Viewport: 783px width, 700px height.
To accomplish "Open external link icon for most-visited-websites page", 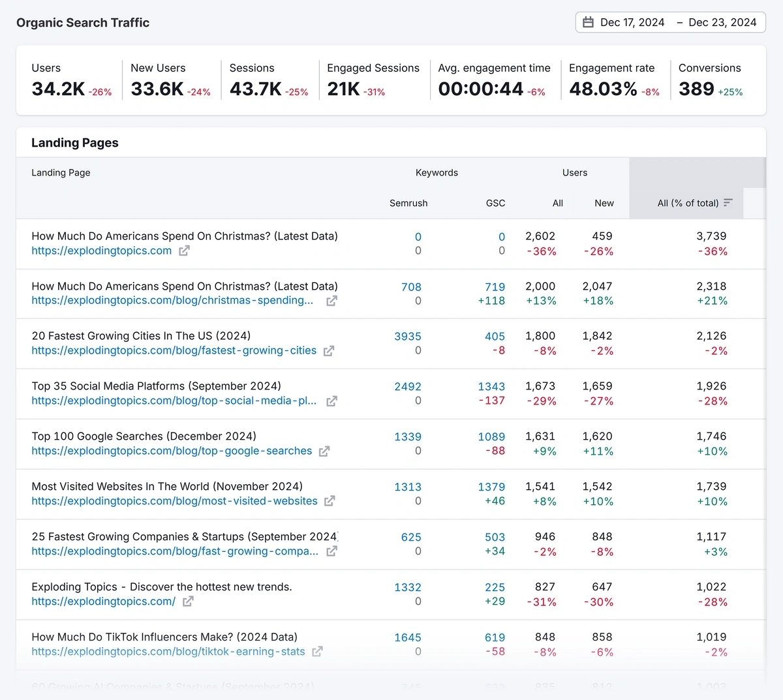I will pos(330,501).
